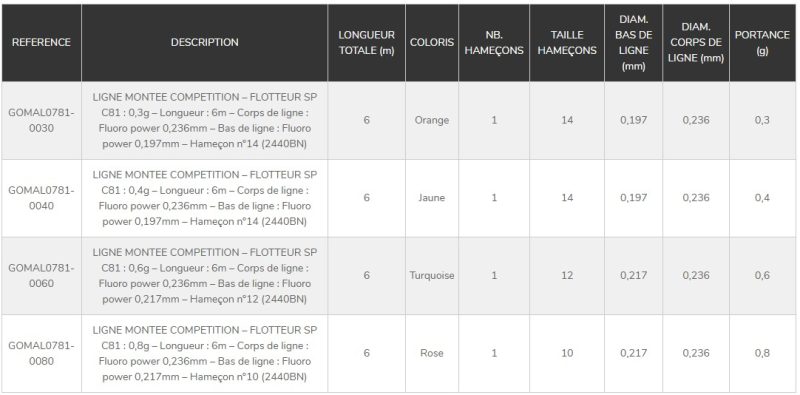Select reference GOMAL0781-0030
Viewport: 800px width, 395px height.
tap(41, 120)
